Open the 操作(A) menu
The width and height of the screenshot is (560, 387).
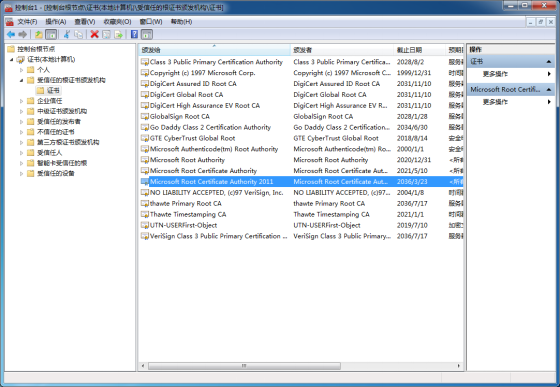pos(56,22)
